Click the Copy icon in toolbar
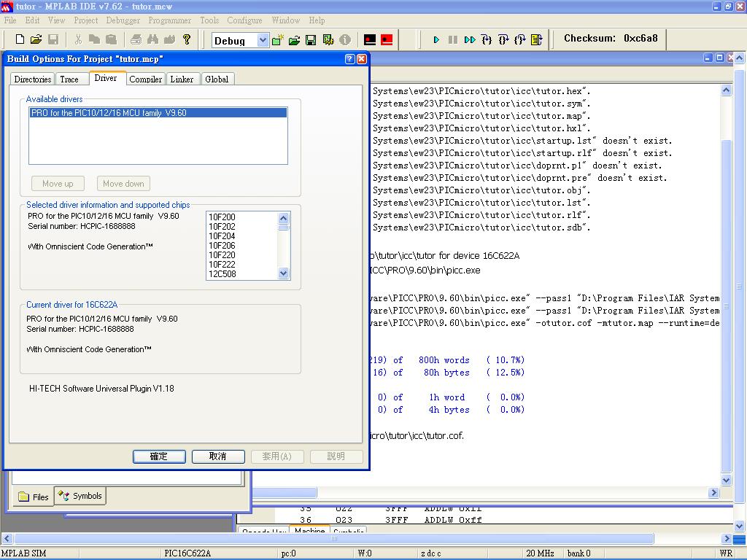Image resolution: width=747 pixels, height=560 pixels. [x=94, y=39]
